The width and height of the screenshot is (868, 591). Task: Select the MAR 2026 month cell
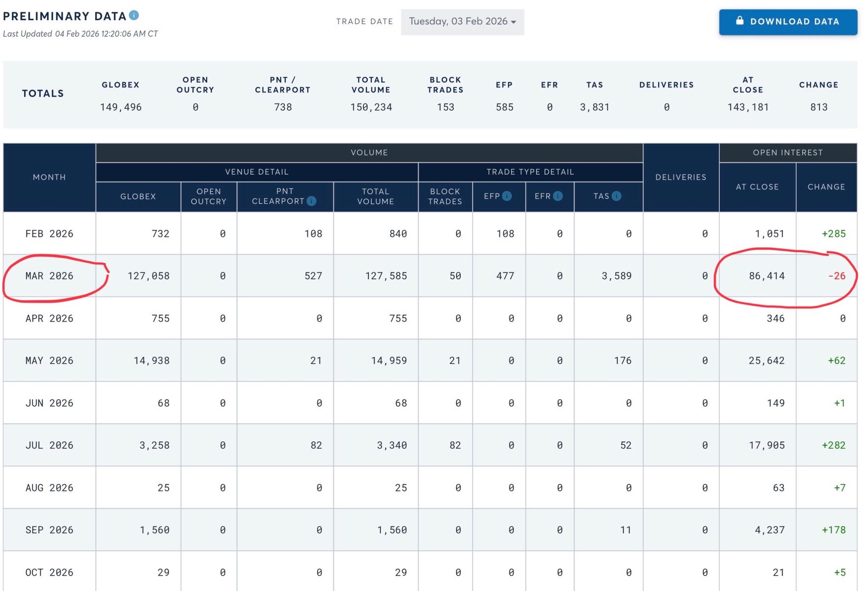pos(49,276)
